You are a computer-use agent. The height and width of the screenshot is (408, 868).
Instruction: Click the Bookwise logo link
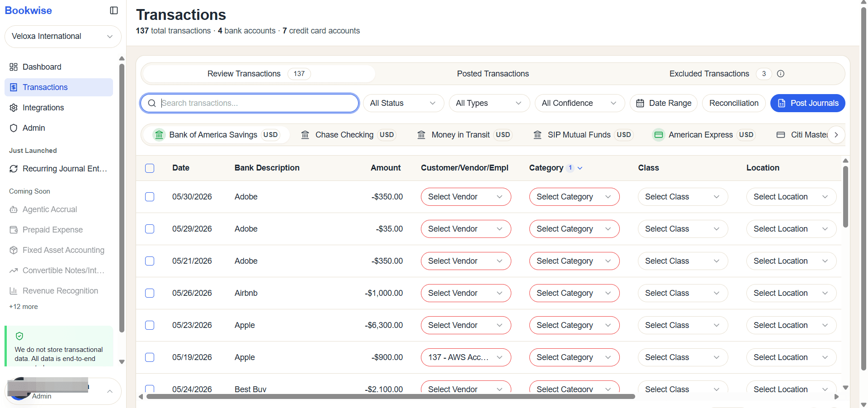[x=28, y=10]
